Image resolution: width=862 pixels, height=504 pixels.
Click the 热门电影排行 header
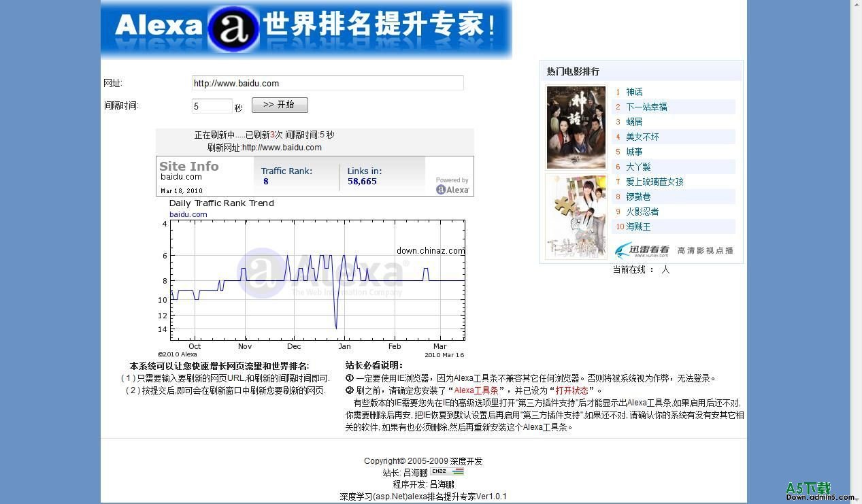(x=573, y=71)
